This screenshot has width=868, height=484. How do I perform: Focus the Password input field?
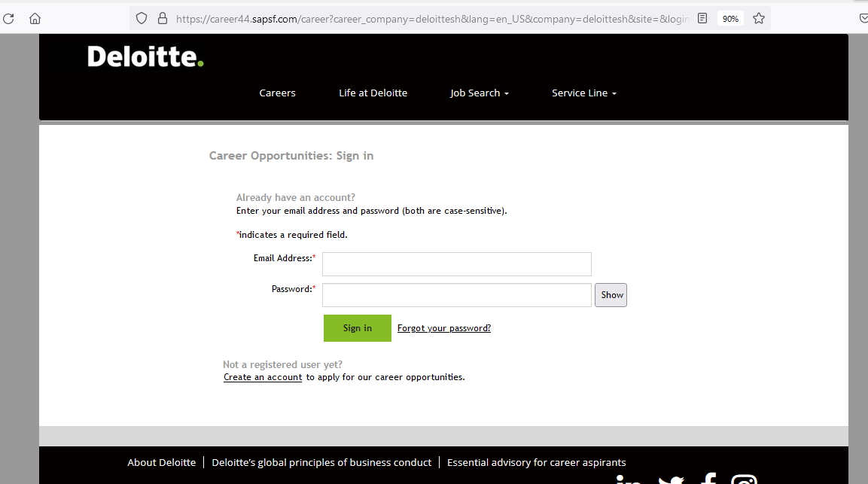click(457, 295)
